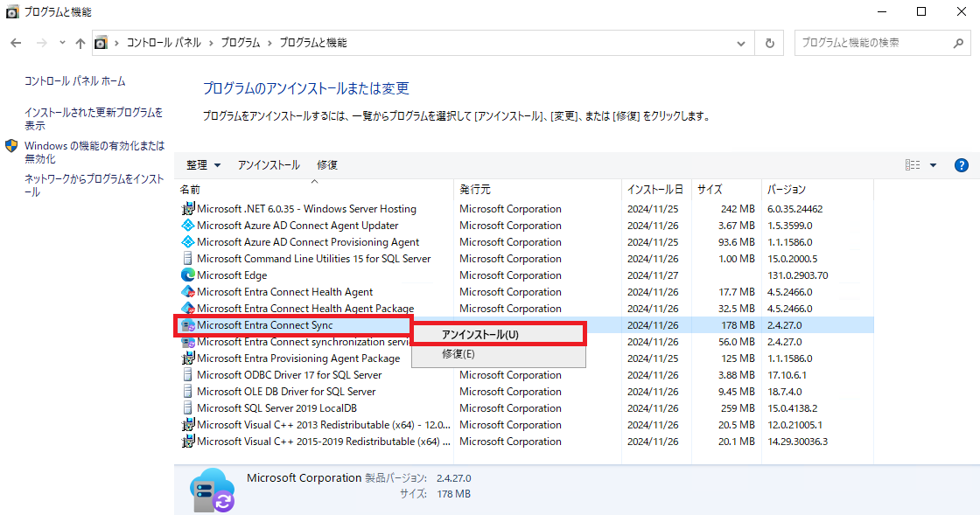The image size is (980, 515).
Task: Click the プログラムと機能 breadcrumb
Action: pyautogui.click(x=312, y=43)
